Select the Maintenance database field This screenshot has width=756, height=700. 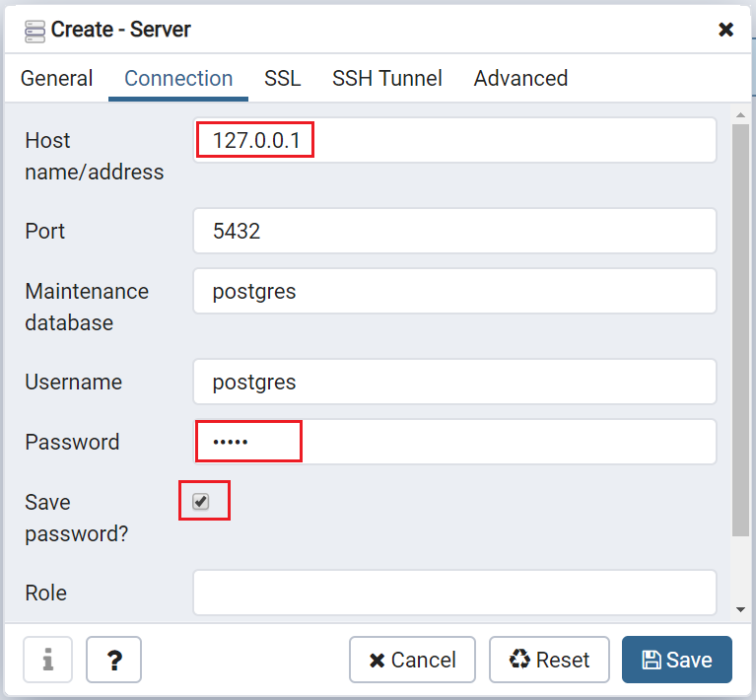tap(453, 291)
